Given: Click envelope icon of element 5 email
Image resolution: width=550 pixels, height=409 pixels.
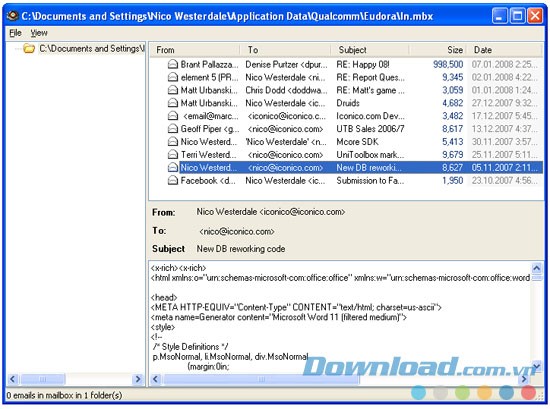Looking at the screenshot, I should pos(173,78).
